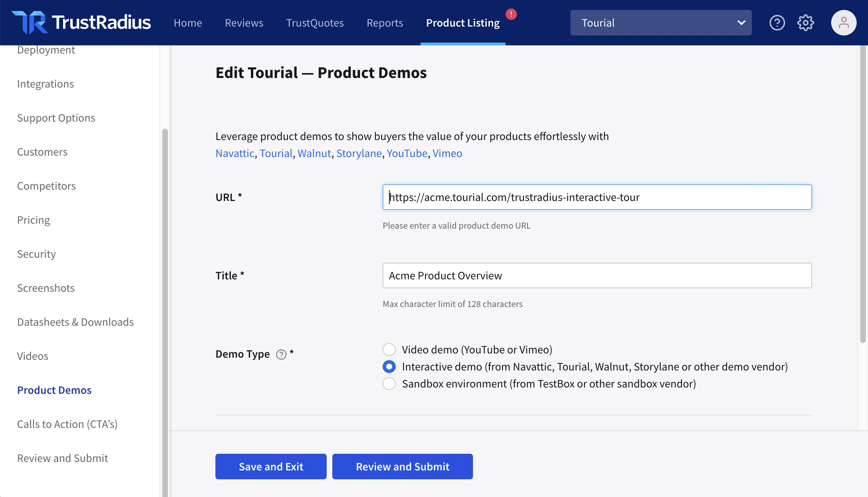The width and height of the screenshot is (868, 497).
Task: Open Customers in the sidebar
Action: coord(42,152)
